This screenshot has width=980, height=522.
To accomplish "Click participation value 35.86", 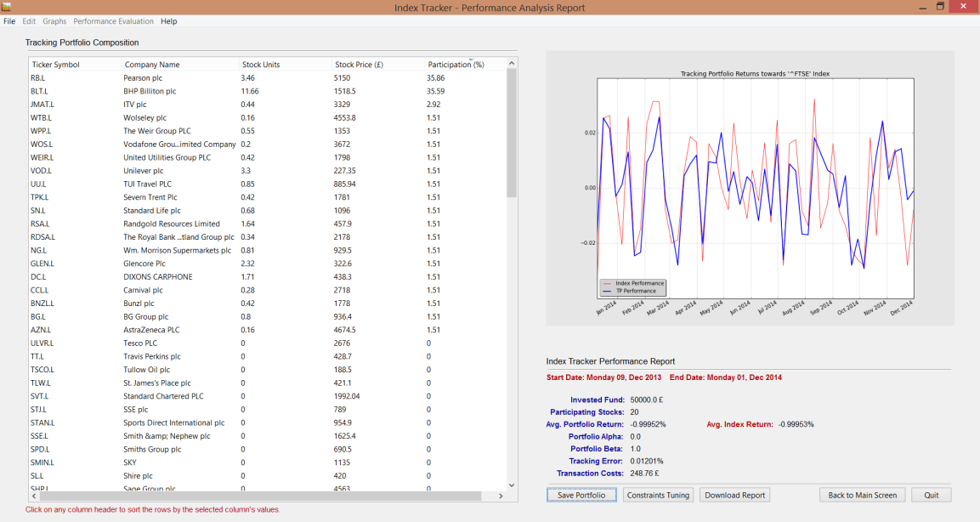I will [x=436, y=78].
